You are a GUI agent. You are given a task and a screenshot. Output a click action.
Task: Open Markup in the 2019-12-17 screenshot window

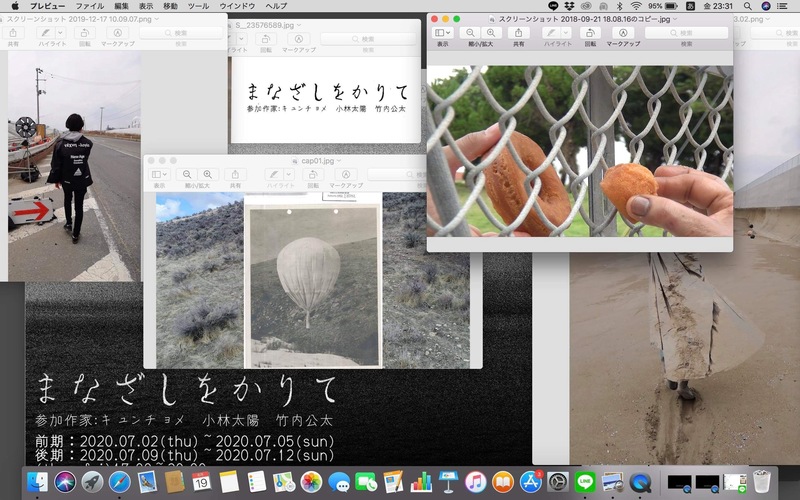117,33
